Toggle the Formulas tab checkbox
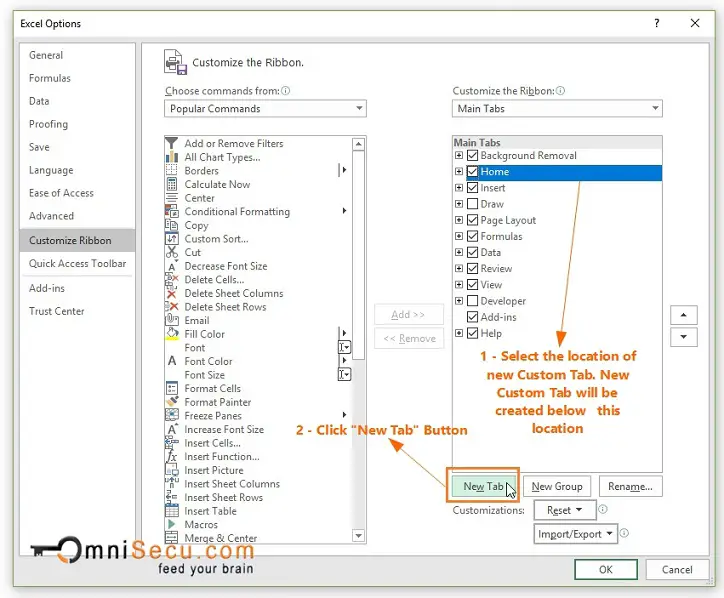 [472, 236]
